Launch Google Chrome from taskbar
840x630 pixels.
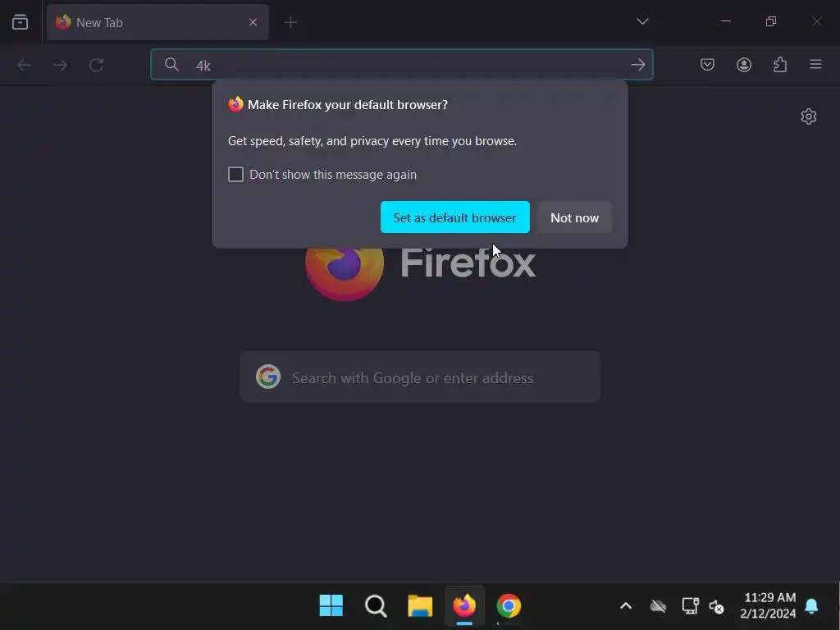pos(509,605)
